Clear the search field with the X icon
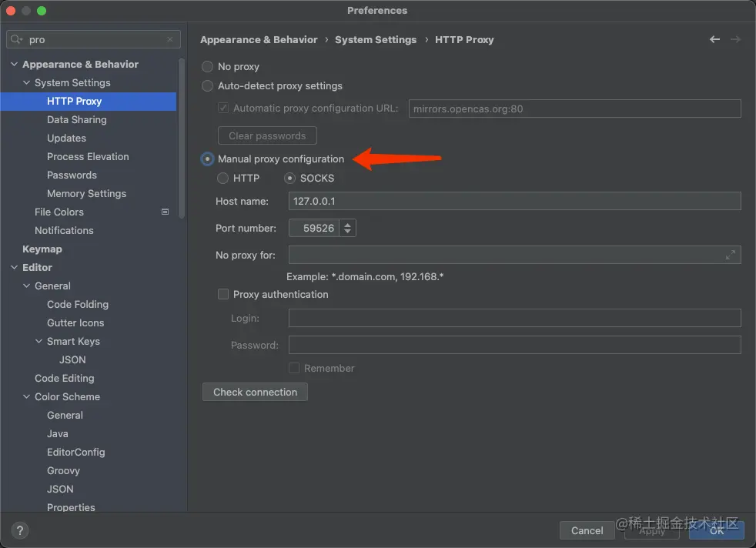This screenshot has width=756, height=548. pos(170,39)
